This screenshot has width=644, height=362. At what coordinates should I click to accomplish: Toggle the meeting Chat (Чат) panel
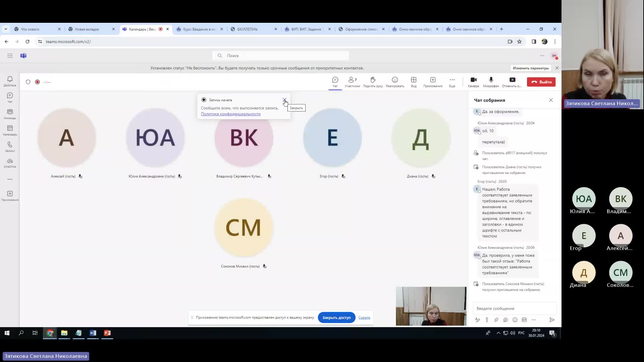coord(335,82)
